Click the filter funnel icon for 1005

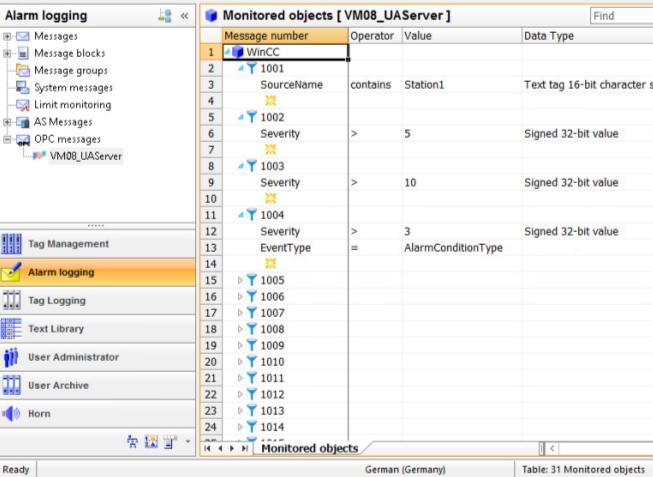(x=252, y=280)
